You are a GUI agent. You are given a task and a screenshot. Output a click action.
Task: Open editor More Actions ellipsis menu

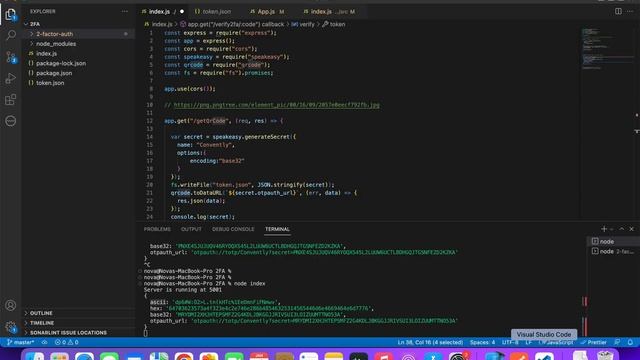630,11
